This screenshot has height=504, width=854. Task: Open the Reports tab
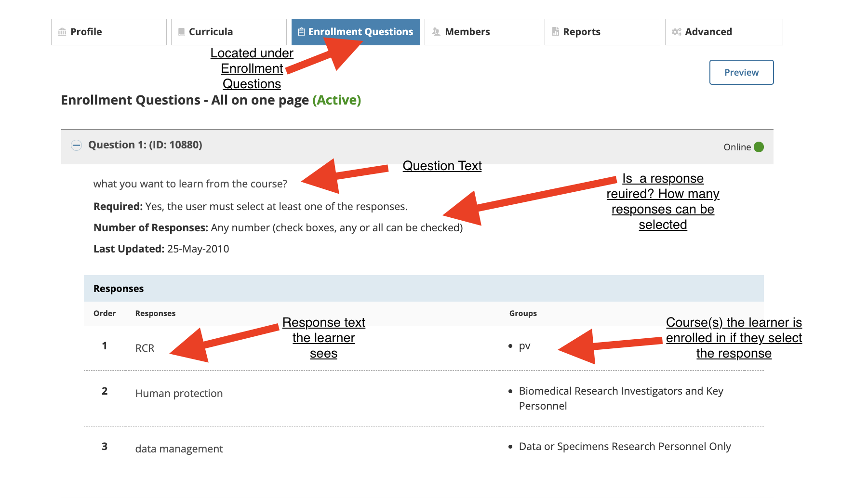pos(602,32)
